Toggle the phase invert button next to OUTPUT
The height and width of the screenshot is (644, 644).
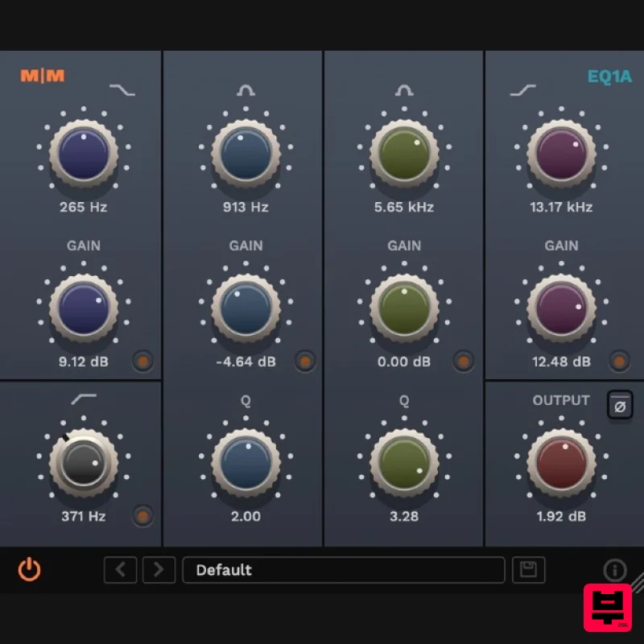(619, 406)
